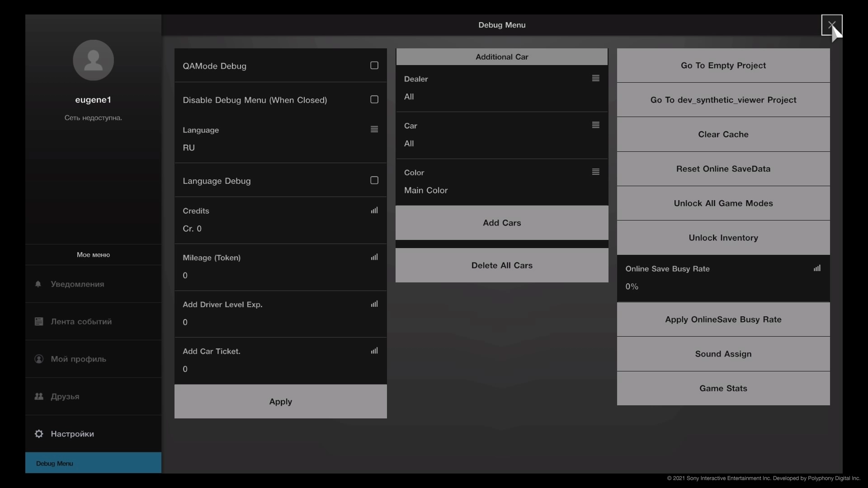Click the bell icon beside Уведомления
The height and width of the screenshot is (488, 868).
click(x=38, y=284)
